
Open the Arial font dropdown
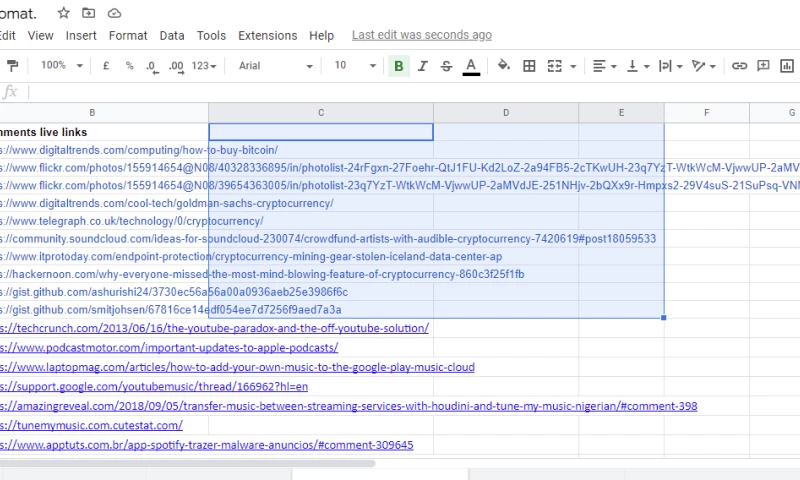(x=276, y=66)
